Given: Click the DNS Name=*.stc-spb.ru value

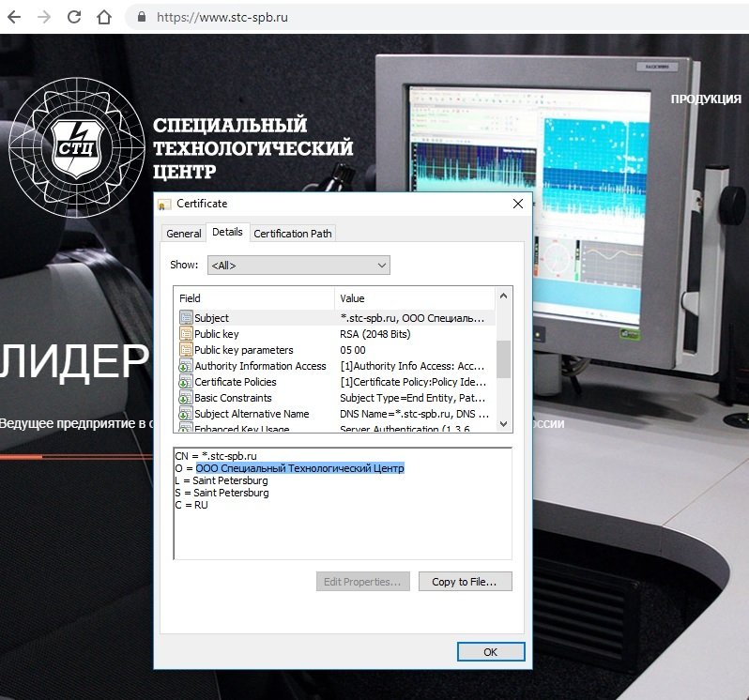Looking at the screenshot, I should pos(414,414).
